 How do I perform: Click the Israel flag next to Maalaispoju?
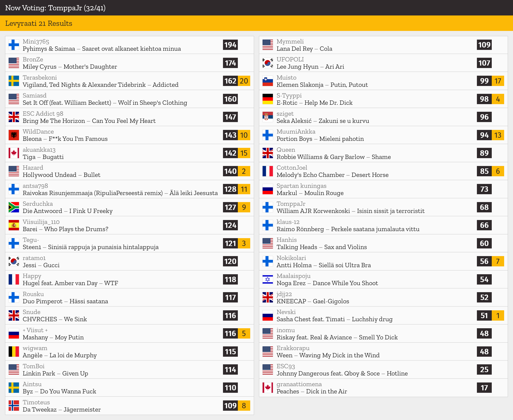point(268,279)
